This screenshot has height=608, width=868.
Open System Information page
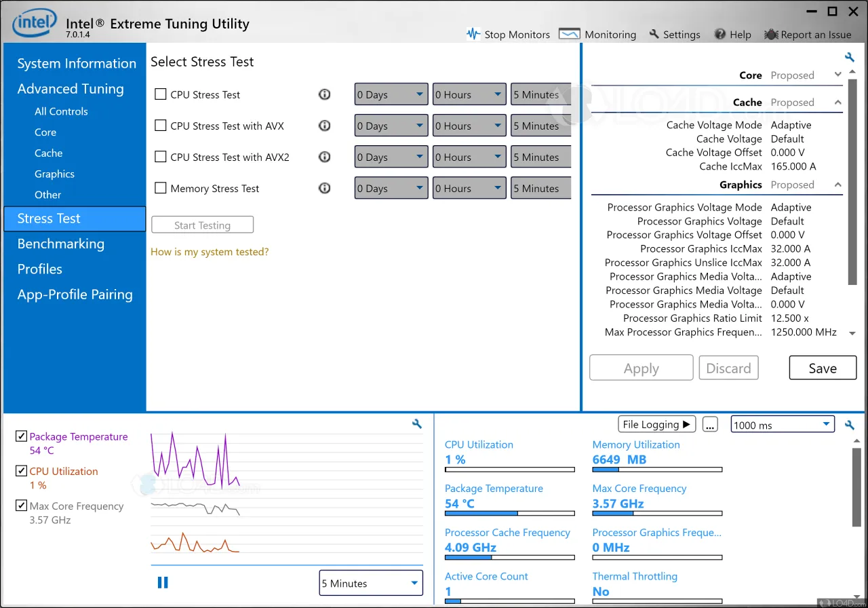[x=77, y=63]
